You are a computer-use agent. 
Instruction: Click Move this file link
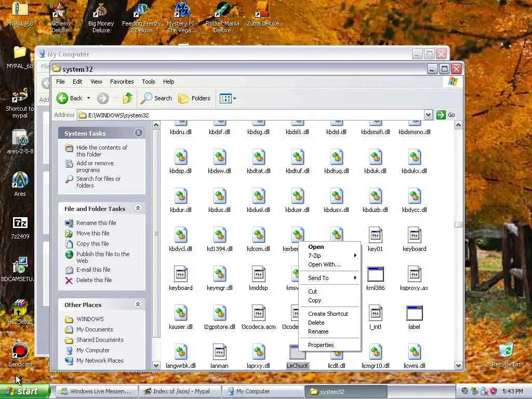point(92,233)
